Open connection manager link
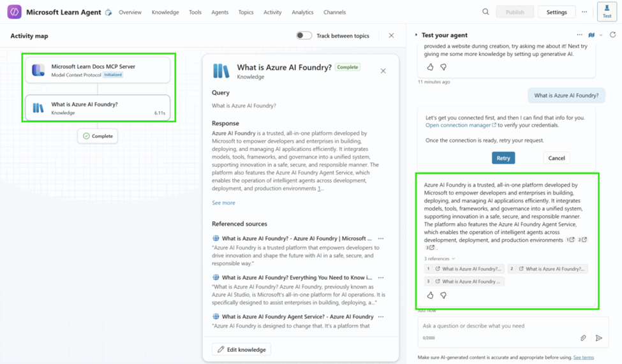 tap(461, 125)
